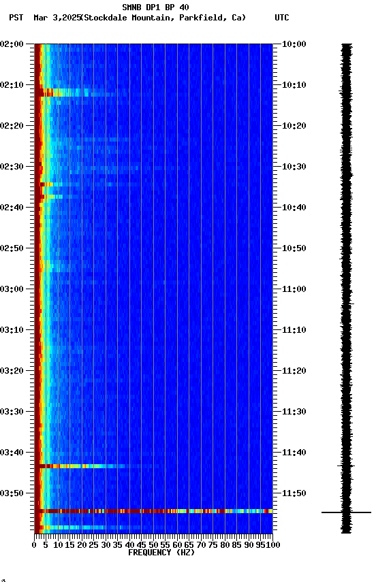Click the date text 'Mar 3,2025'

coord(57,18)
